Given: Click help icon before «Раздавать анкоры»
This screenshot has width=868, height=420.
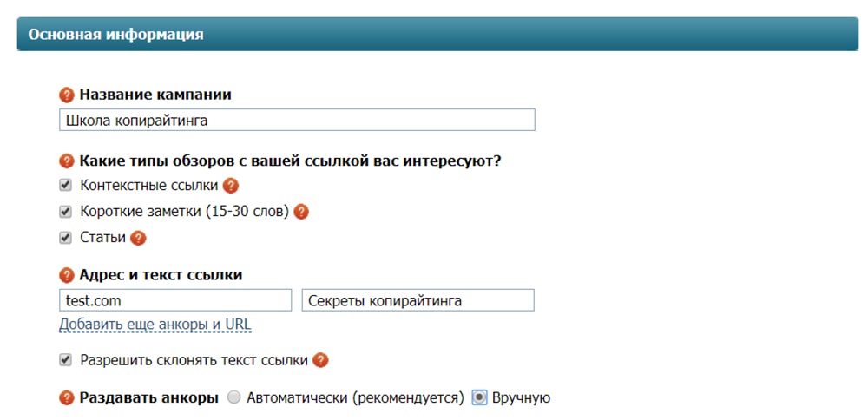Looking at the screenshot, I should [67, 398].
